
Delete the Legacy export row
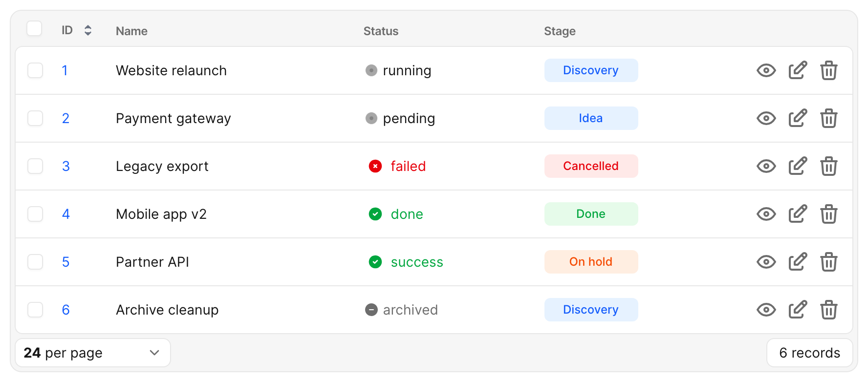(x=829, y=166)
